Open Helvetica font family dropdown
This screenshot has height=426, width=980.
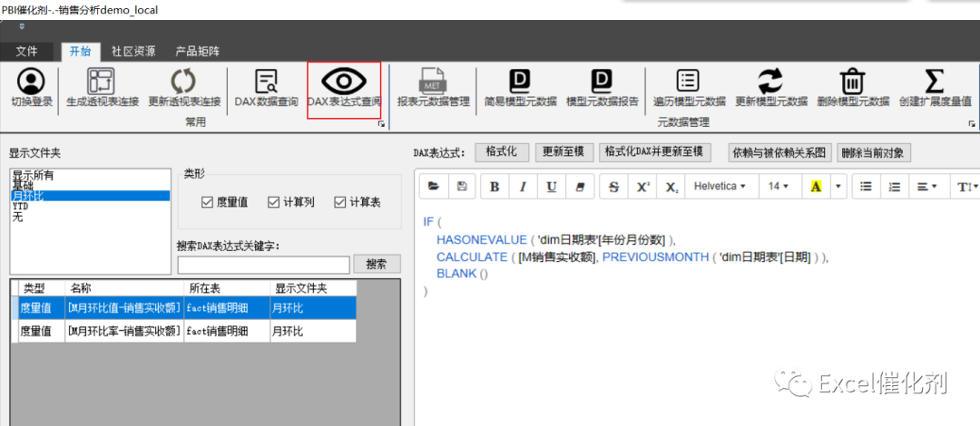pos(720,186)
